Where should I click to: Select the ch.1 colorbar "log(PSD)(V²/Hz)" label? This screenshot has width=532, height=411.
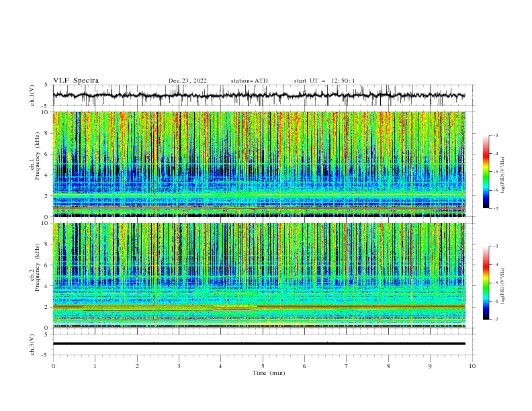[x=502, y=175]
